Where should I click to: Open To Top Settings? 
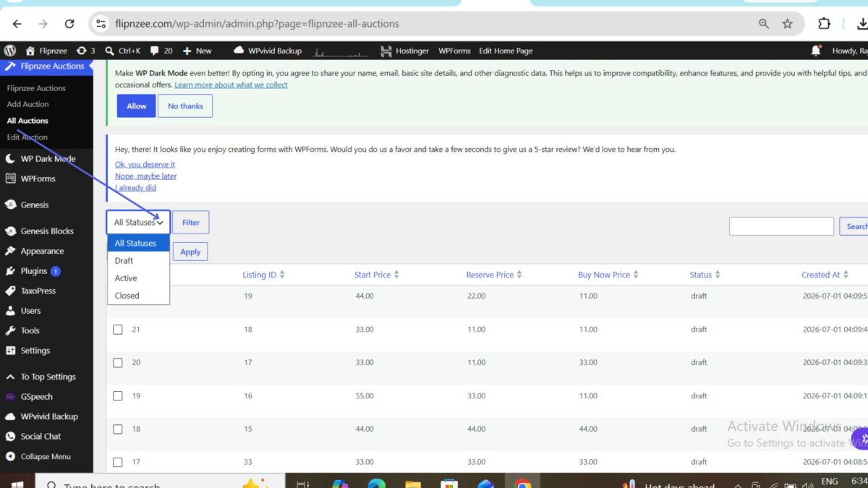click(x=46, y=377)
